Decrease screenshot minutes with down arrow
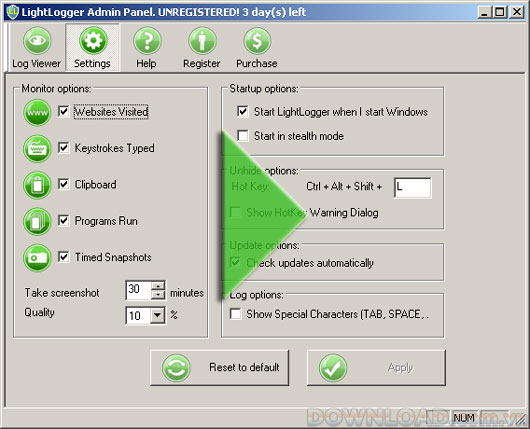 pyautogui.click(x=158, y=295)
